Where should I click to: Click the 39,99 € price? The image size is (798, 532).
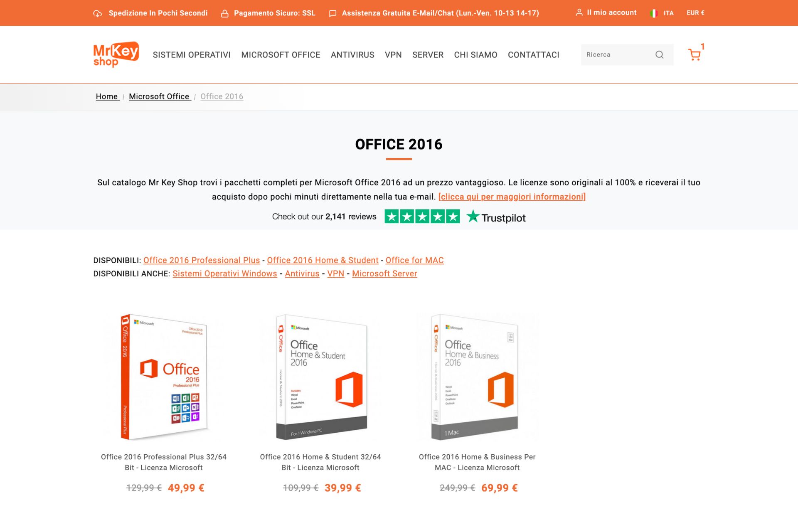pos(342,488)
